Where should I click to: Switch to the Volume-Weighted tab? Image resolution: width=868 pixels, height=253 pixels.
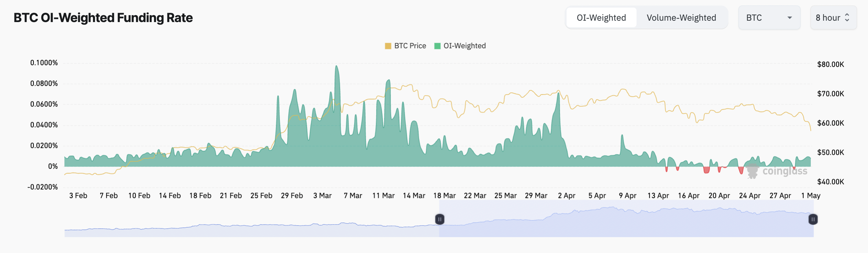pyautogui.click(x=681, y=18)
